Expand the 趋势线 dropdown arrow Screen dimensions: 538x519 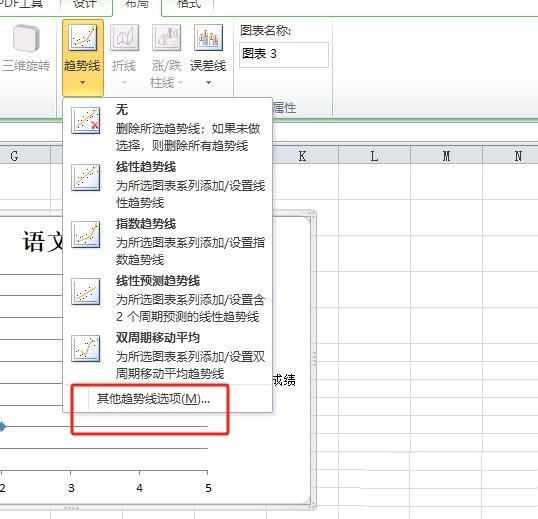(83, 83)
